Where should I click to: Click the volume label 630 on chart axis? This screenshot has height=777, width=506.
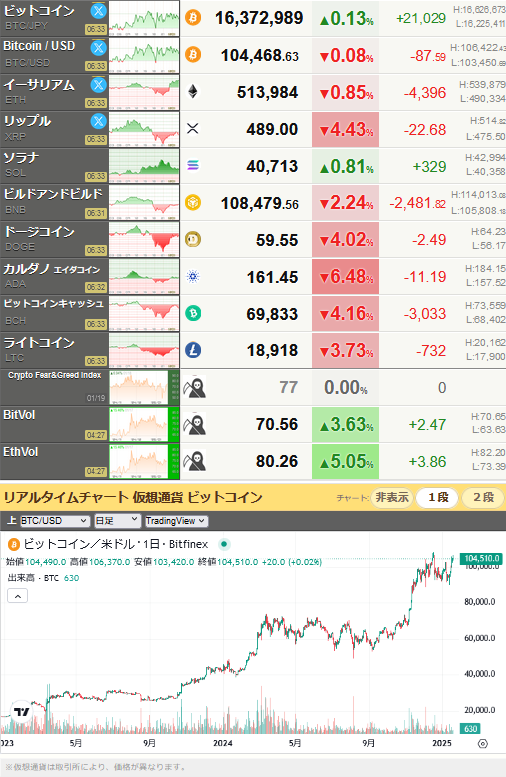[470, 728]
